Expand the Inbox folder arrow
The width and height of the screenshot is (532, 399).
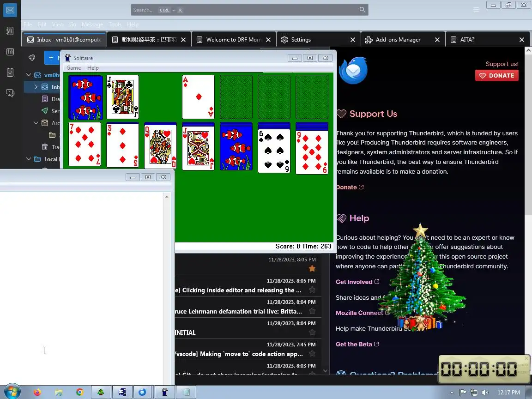tap(36, 87)
